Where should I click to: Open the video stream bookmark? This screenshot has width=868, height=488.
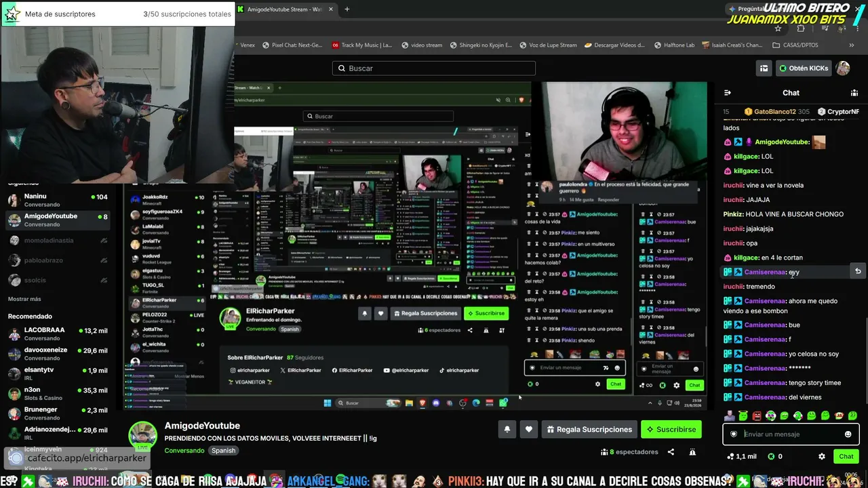click(422, 45)
